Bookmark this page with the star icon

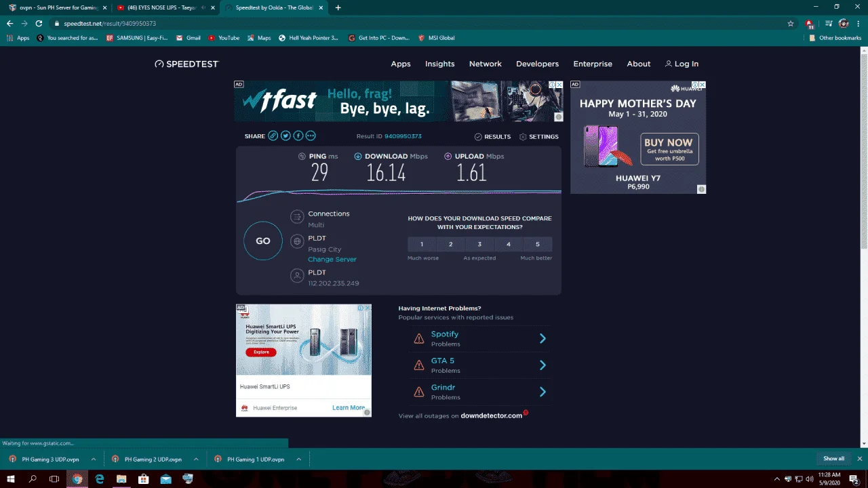pos(791,23)
